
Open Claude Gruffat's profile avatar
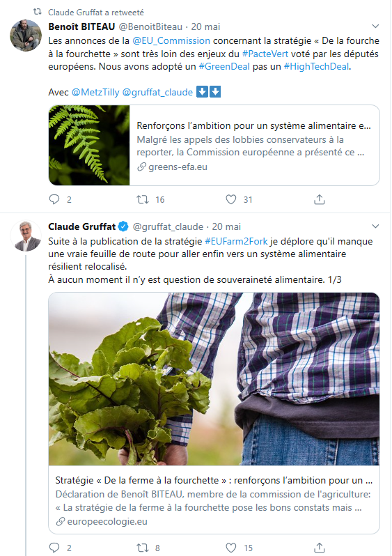tap(26, 235)
